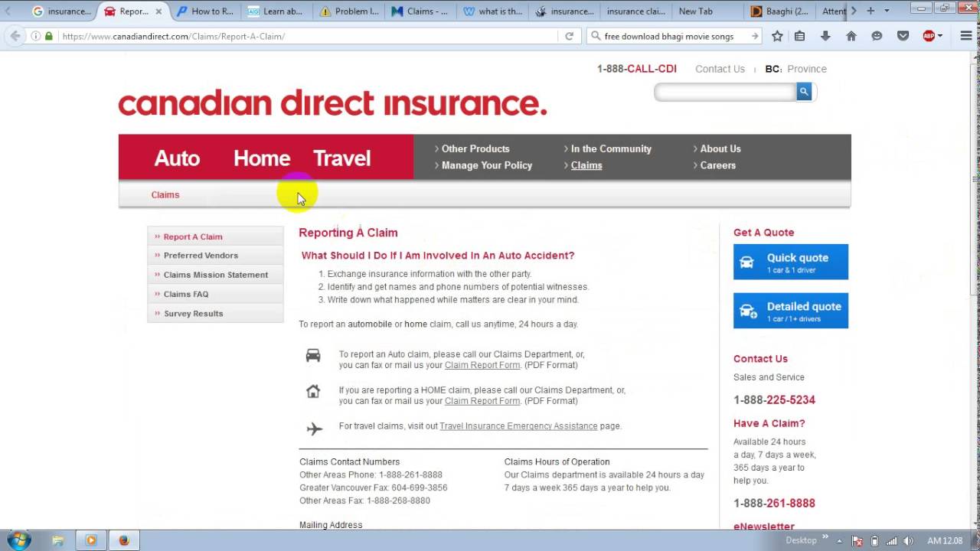Viewport: 980px width, 551px height.
Task: Submit the browser search with the arrow
Action: tap(755, 36)
